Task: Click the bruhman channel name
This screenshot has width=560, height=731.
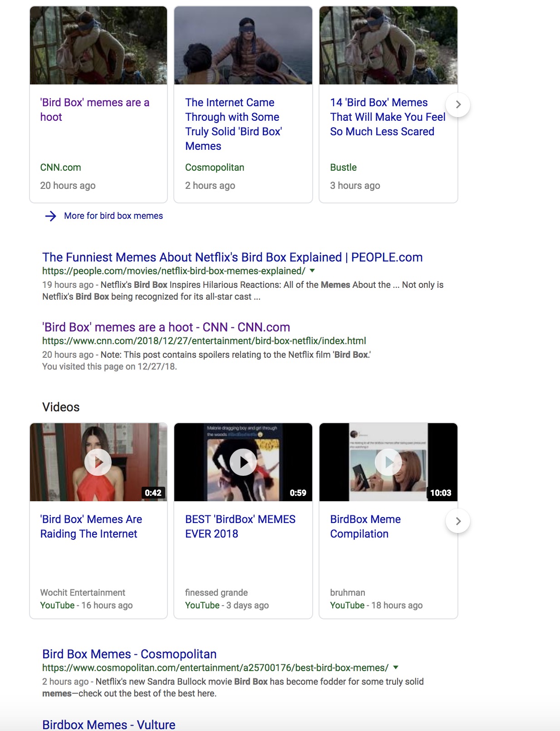Action: pyautogui.click(x=348, y=593)
